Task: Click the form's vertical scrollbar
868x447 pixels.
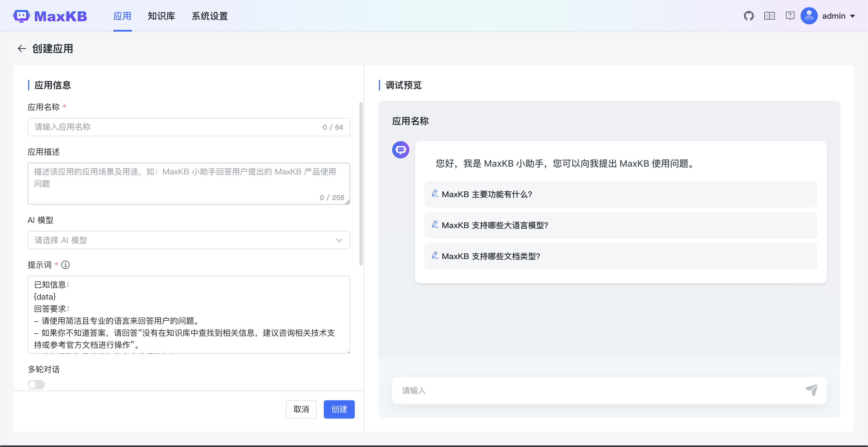Action: pos(361,184)
